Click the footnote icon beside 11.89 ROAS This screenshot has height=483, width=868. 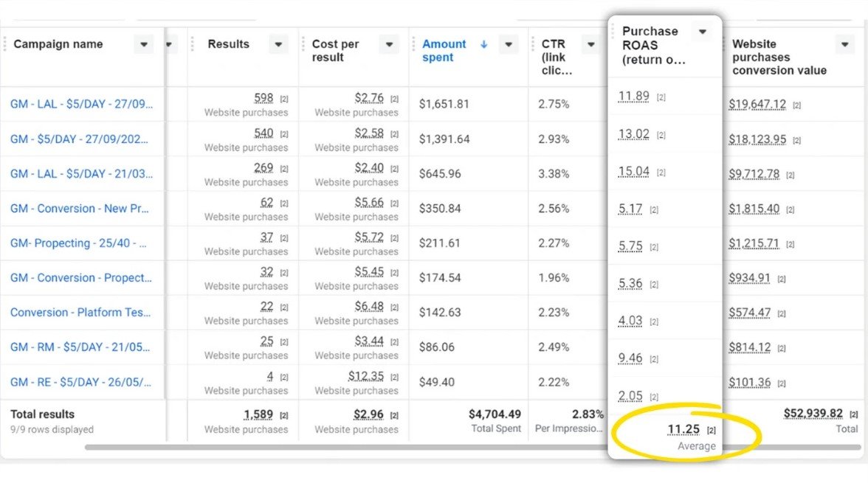(661, 97)
